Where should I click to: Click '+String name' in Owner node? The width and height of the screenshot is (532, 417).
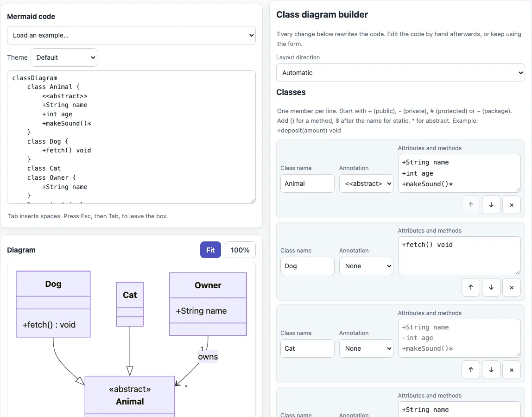(201, 311)
